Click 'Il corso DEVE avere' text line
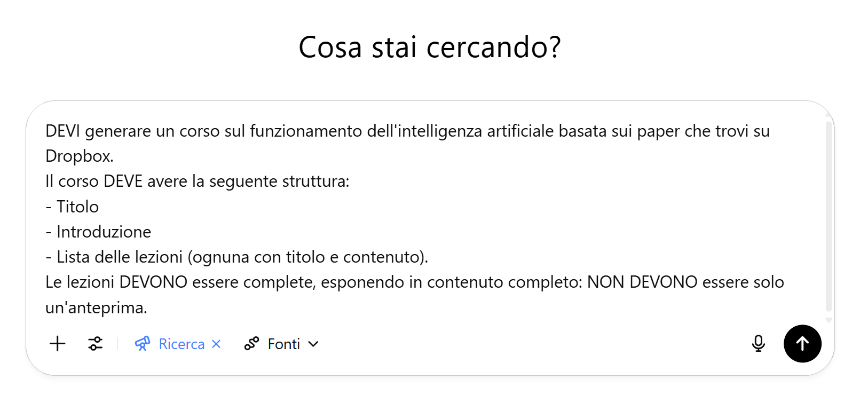This screenshot has height=403, width=868. click(198, 181)
